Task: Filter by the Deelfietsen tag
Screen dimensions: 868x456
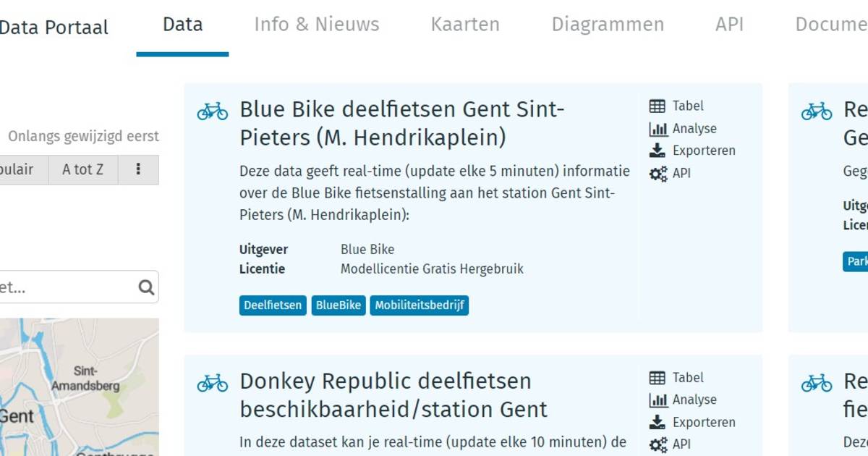Action: click(273, 305)
